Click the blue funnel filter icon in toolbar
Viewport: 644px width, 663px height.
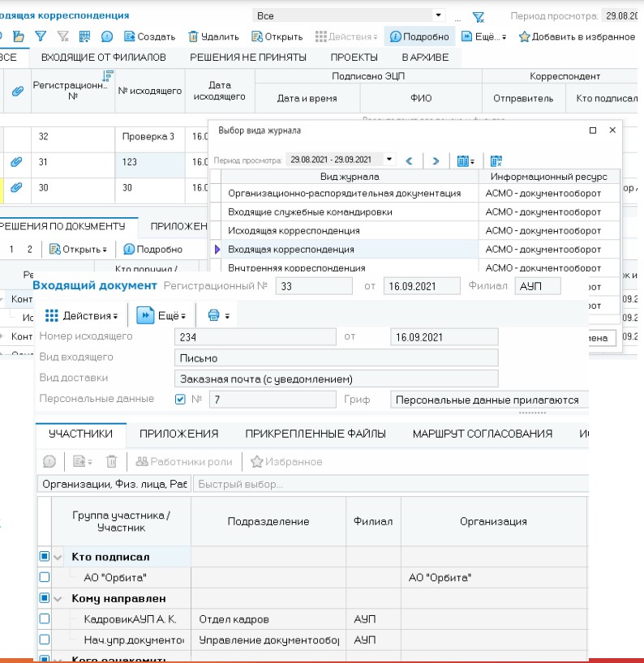(x=41, y=36)
